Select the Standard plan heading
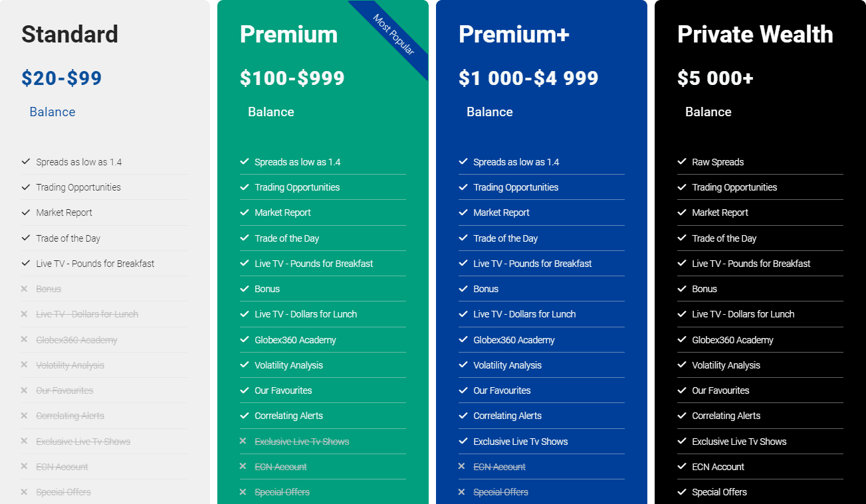 70,35
